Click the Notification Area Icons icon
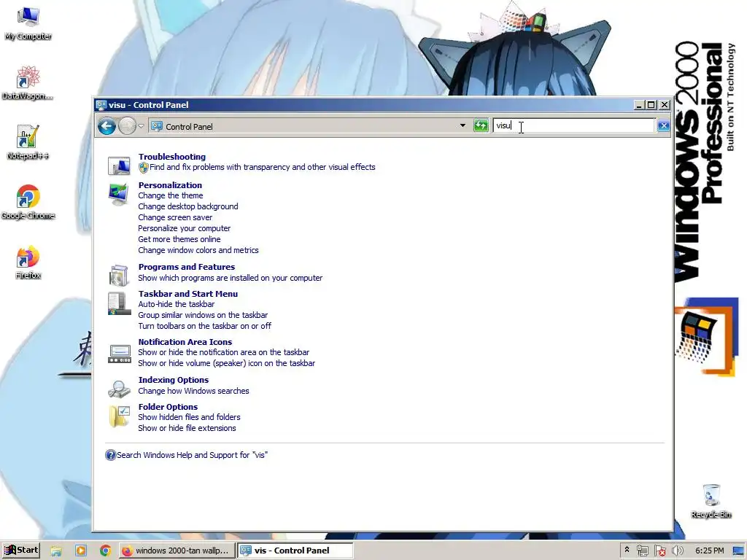 coord(119,354)
